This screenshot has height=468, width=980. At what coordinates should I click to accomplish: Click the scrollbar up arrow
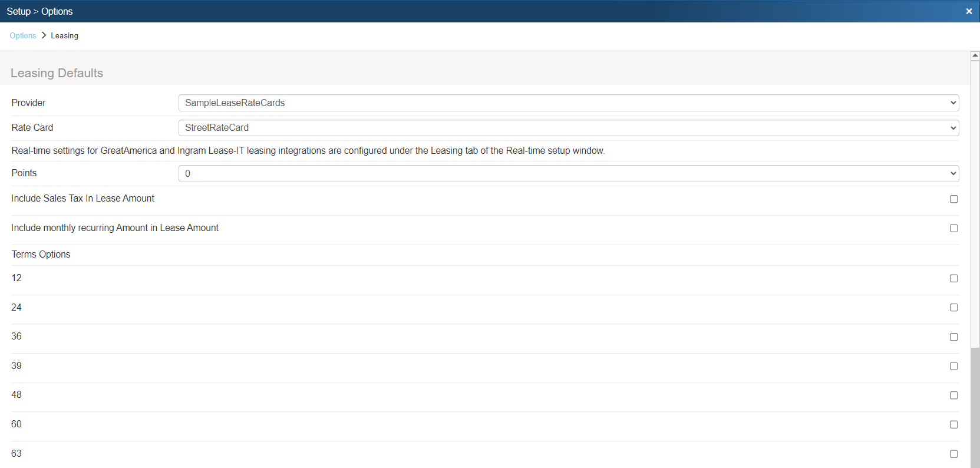pos(975,55)
